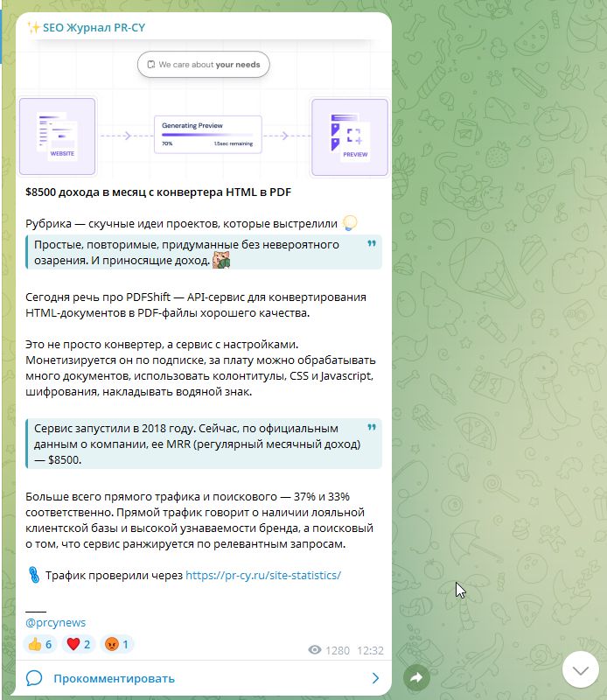Viewport: 607px width, 700px height.
Task: Open the @prcynews mention
Action: pyautogui.click(x=55, y=622)
